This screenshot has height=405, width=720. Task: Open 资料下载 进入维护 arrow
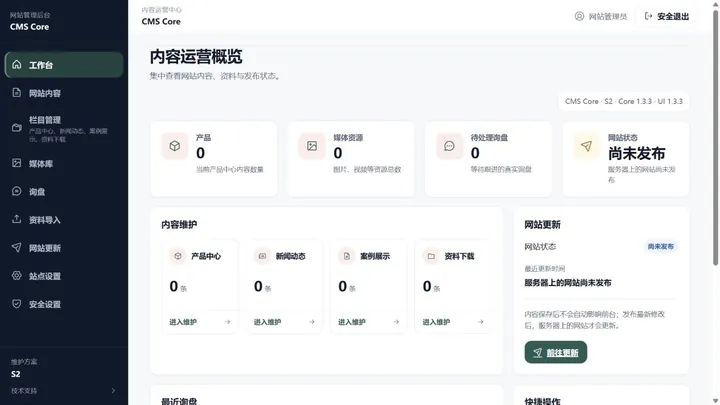tap(480, 322)
